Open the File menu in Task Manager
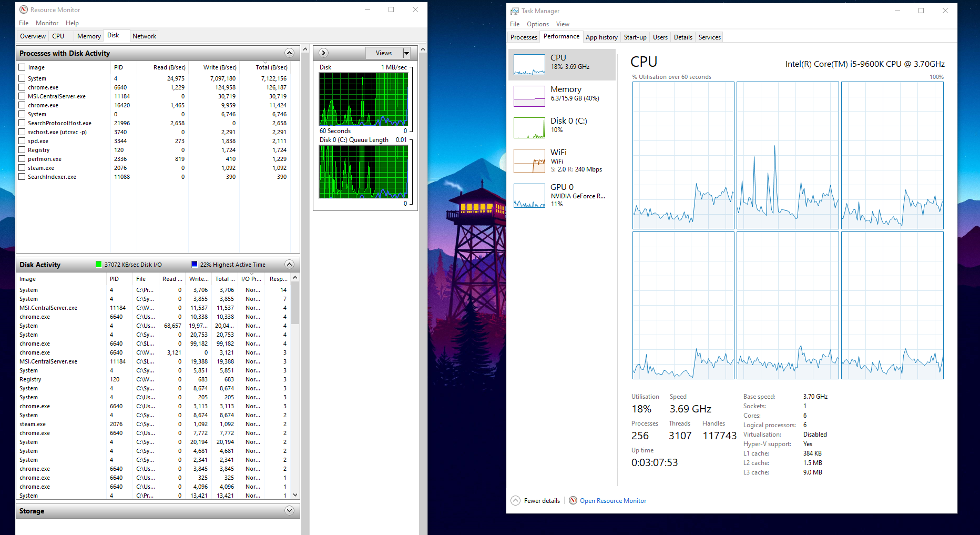The image size is (980, 535). coord(515,24)
